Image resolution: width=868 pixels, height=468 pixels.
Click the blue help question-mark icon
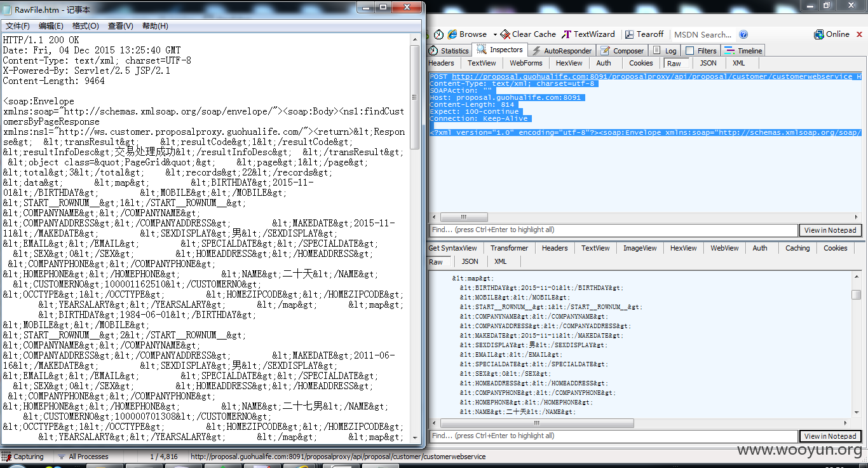coord(743,34)
